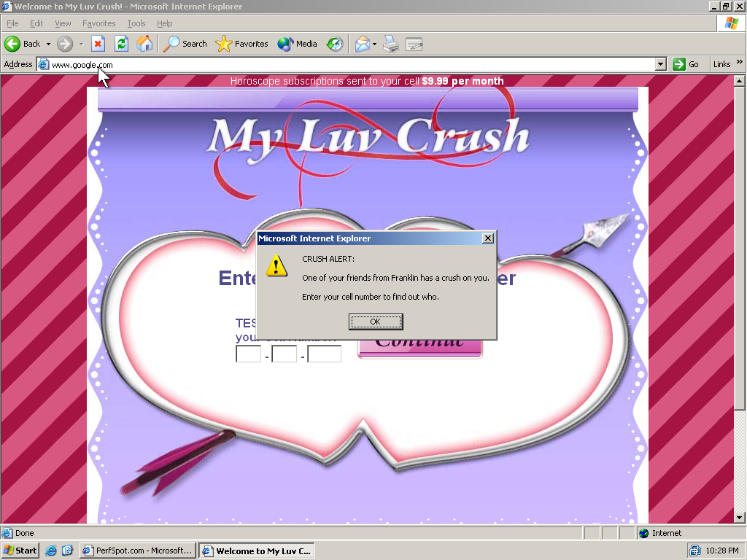Open the Edit menu
The image size is (747, 560).
point(36,23)
